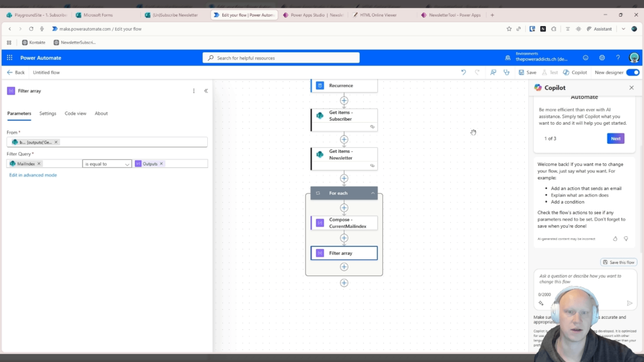Image resolution: width=644 pixels, height=362 pixels.
Task: Collapse the For each loop chevron
Action: 373,193
